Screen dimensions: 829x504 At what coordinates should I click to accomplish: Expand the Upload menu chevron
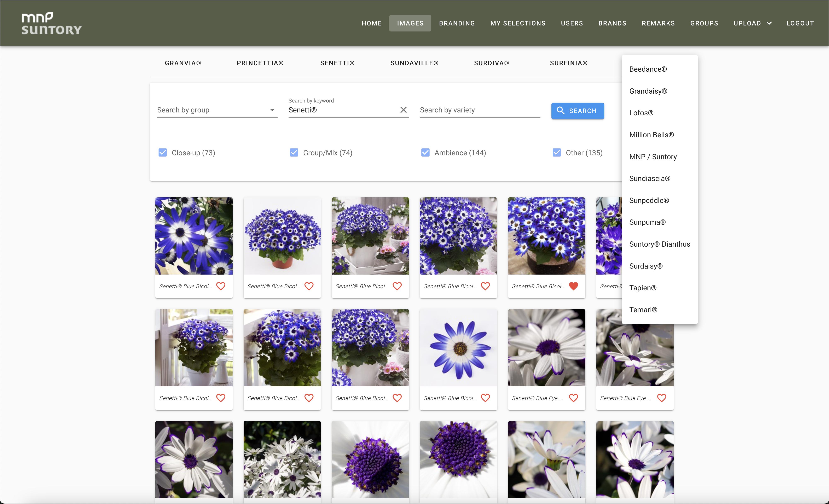[769, 23]
